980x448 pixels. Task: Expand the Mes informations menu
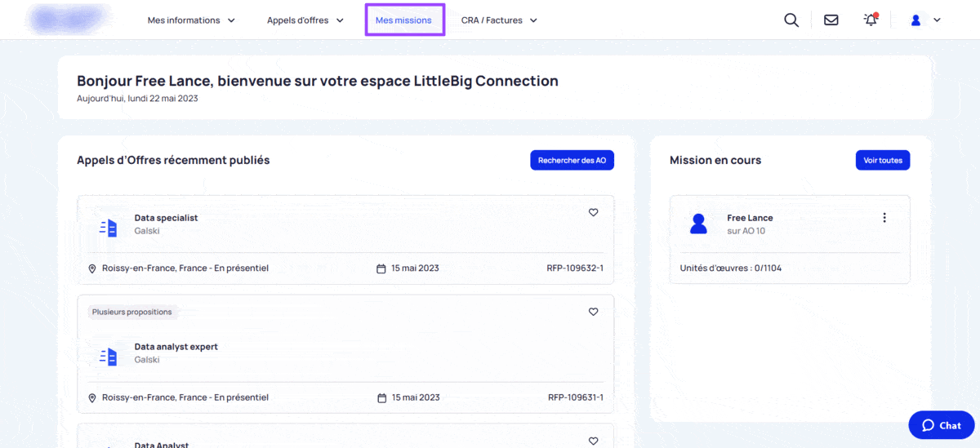(x=191, y=20)
